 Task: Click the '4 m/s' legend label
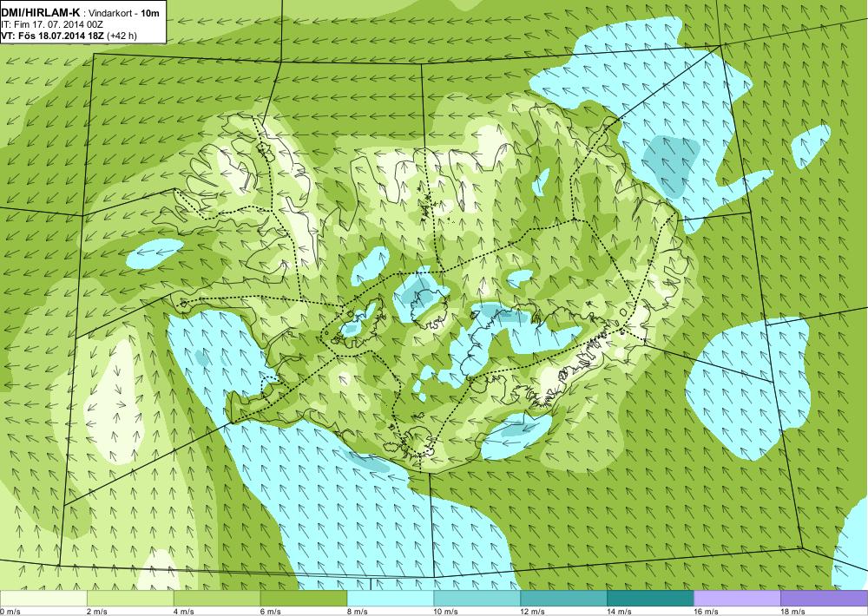point(184,612)
